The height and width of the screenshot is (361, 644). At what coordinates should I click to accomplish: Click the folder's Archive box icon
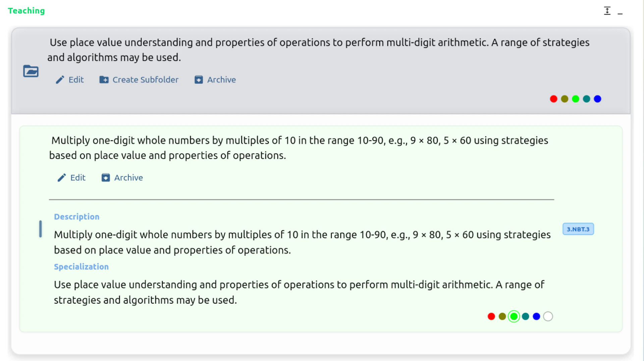[x=199, y=80]
